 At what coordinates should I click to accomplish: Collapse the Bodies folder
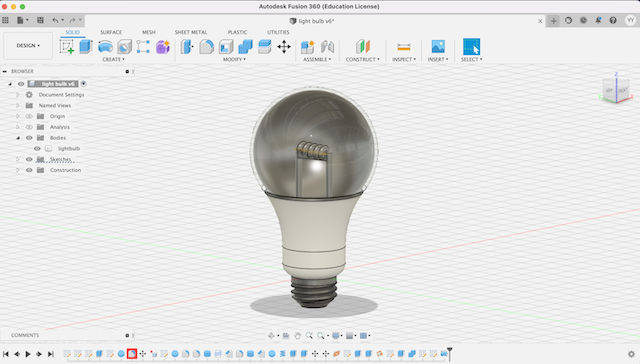tap(18, 138)
